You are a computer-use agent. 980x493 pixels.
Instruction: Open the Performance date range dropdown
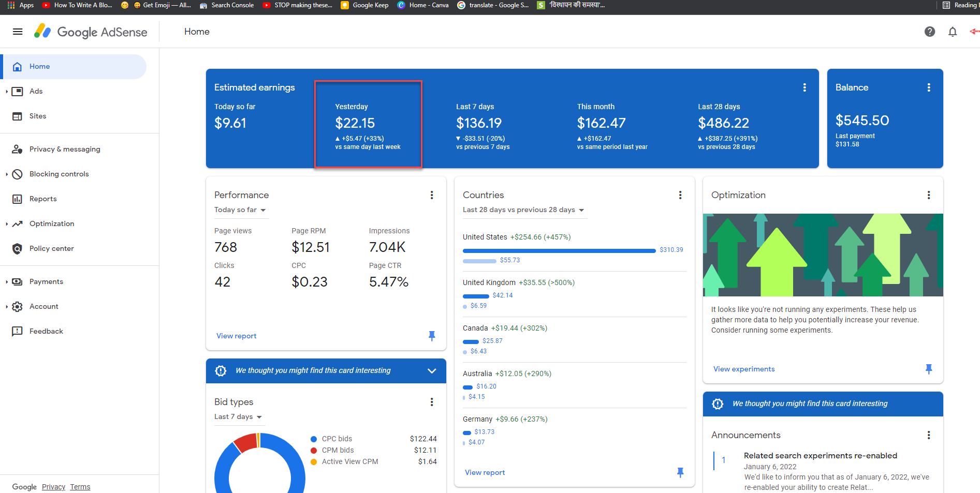241,210
